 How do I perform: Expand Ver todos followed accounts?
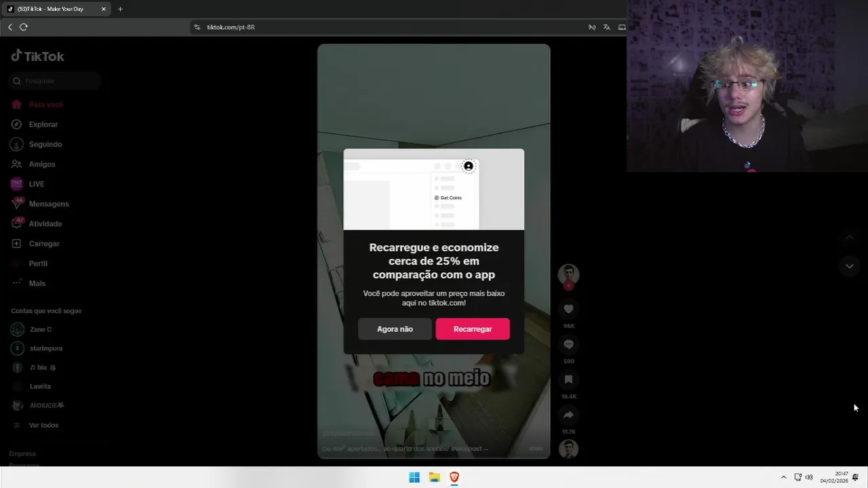[43, 425]
